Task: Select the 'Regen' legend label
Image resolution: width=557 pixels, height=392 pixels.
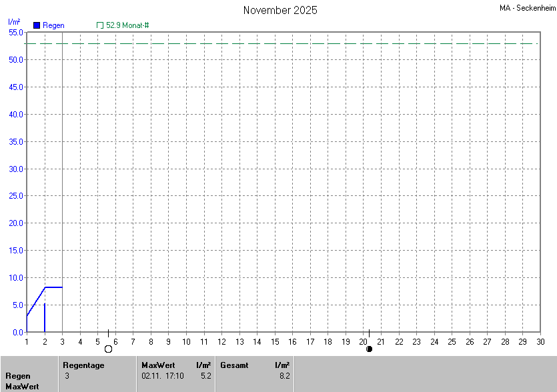Action: 53,25
